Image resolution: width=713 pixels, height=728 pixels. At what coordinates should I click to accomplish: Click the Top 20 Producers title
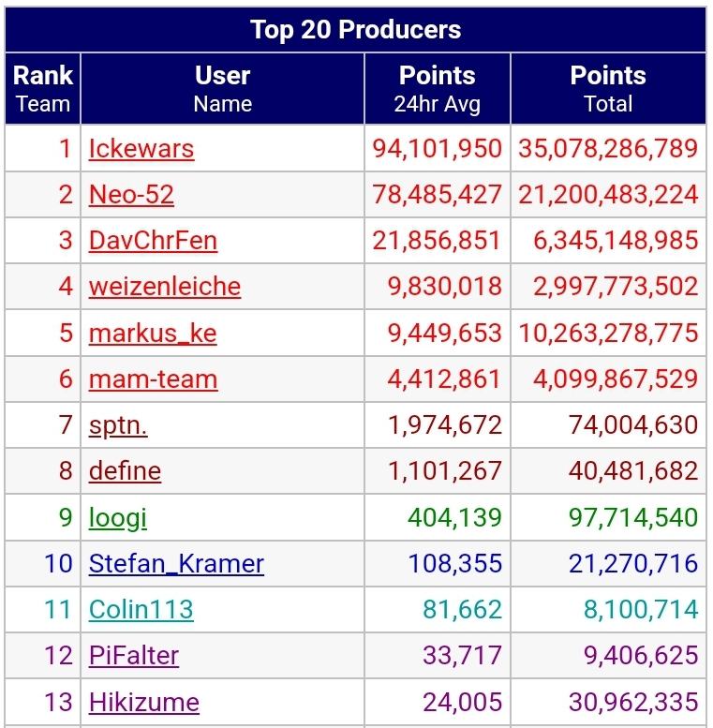click(355, 29)
